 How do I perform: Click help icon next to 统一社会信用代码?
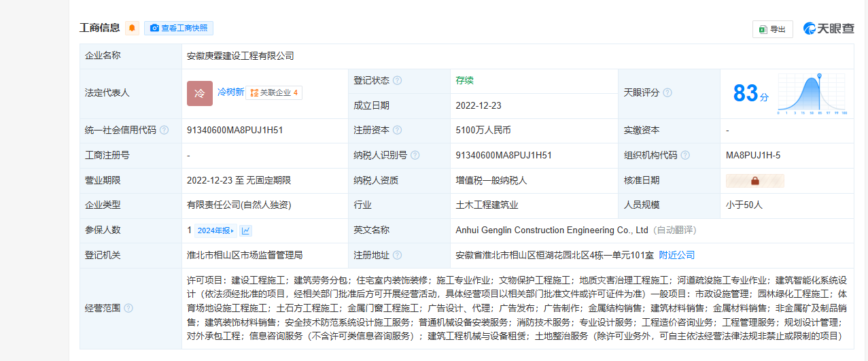pos(164,131)
